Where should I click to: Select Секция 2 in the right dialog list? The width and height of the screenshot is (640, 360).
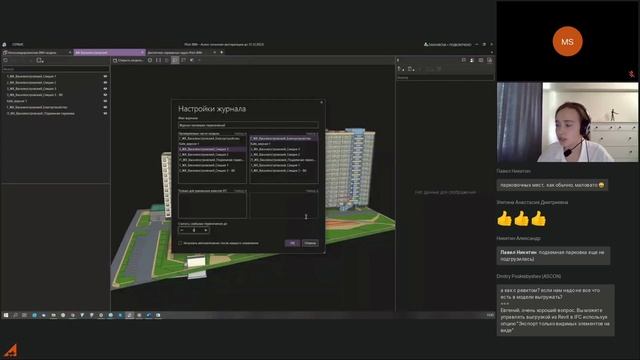(284, 155)
